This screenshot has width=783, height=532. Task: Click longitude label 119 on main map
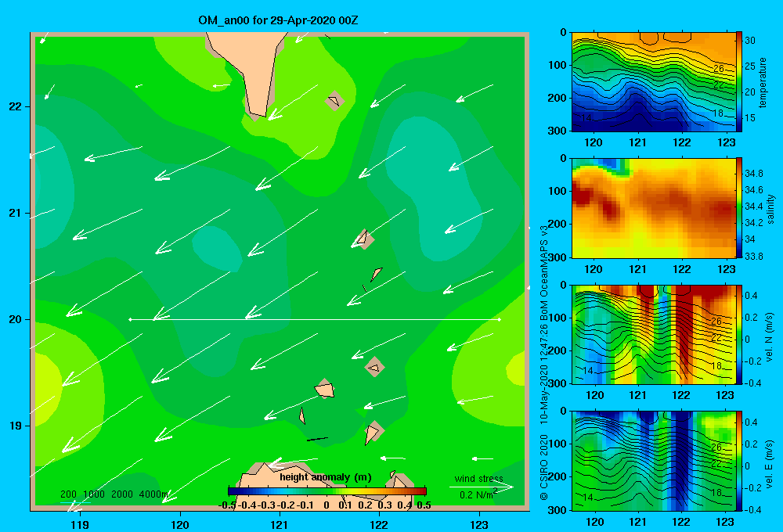pyautogui.click(x=80, y=524)
